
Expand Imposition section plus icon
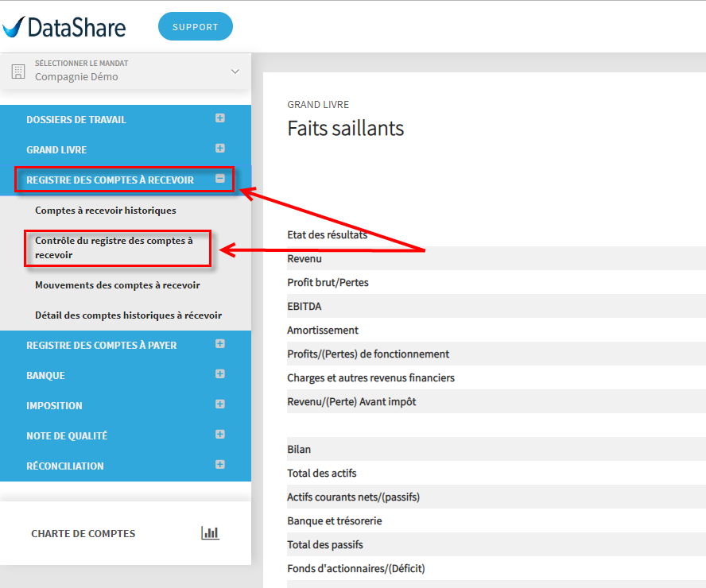(219, 404)
